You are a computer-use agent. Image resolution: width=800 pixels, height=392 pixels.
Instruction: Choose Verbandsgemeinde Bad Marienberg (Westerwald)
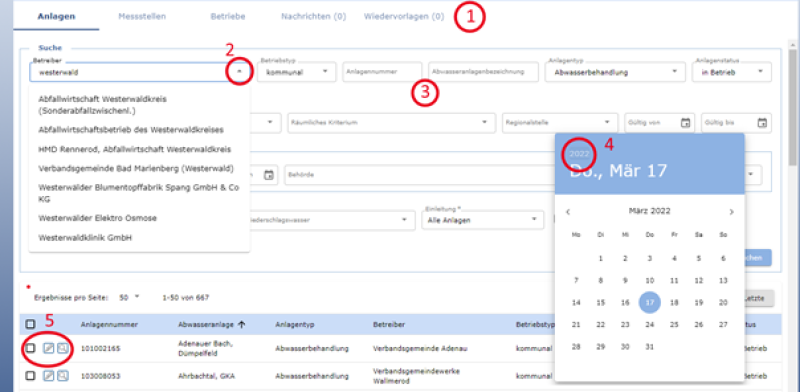tap(139, 168)
